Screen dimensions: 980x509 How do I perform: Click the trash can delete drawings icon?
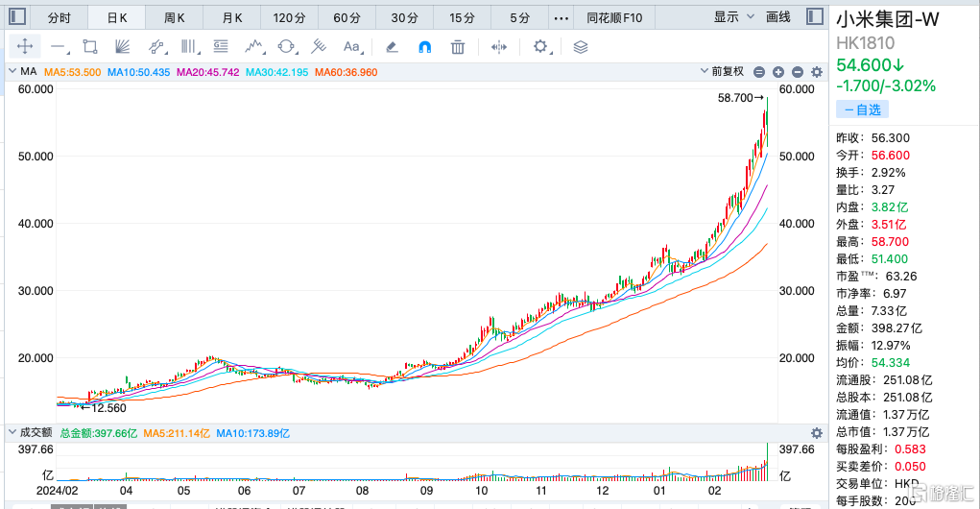click(458, 47)
